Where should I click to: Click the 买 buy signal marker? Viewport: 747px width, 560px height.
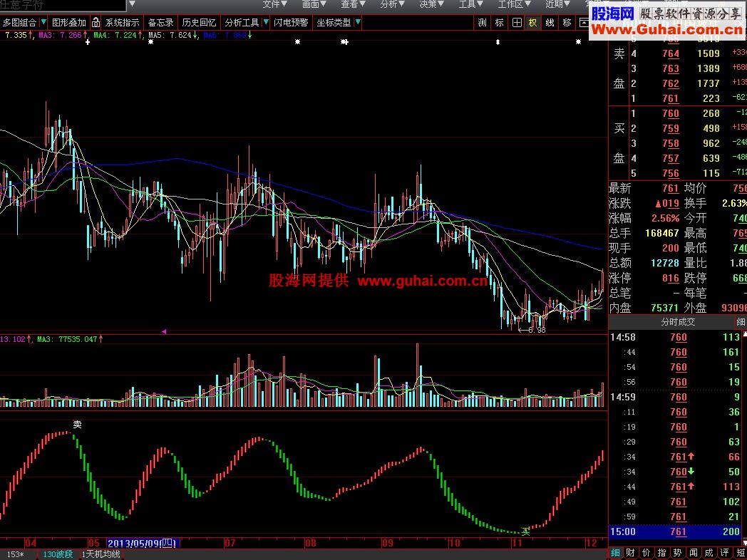coord(525,532)
